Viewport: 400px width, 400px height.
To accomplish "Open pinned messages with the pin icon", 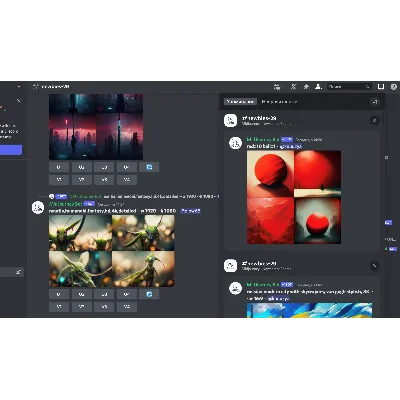I will tap(306, 87).
